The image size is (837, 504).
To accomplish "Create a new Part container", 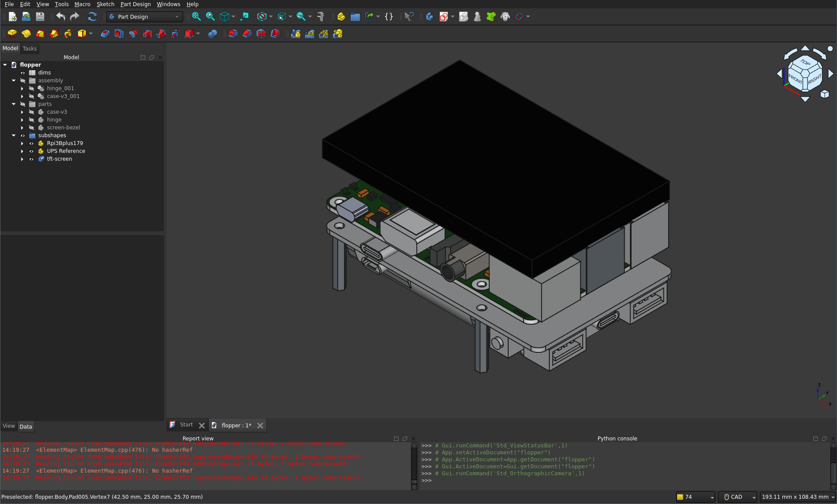I will coord(341,17).
